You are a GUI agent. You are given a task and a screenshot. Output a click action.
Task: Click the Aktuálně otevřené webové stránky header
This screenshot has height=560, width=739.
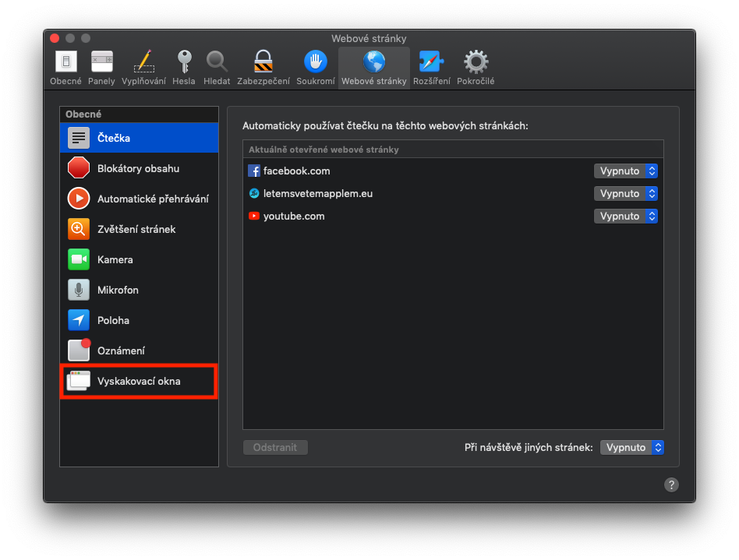pos(453,150)
